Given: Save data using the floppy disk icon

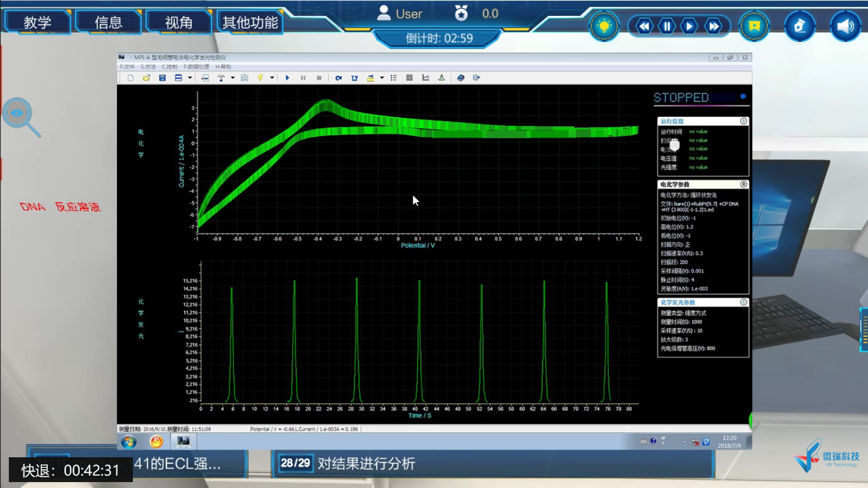Looking at the screenshot, I should pos(162,78).
